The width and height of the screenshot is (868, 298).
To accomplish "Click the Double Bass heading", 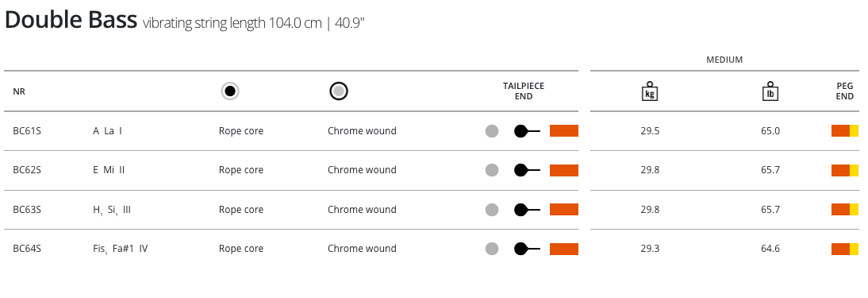I will click(71, 20).
